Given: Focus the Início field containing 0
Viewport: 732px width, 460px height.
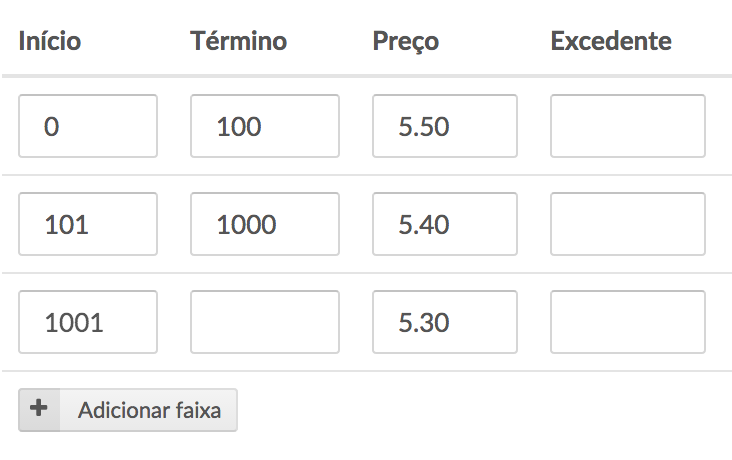Looking at the screenshot, I should (x=88, y=126).
